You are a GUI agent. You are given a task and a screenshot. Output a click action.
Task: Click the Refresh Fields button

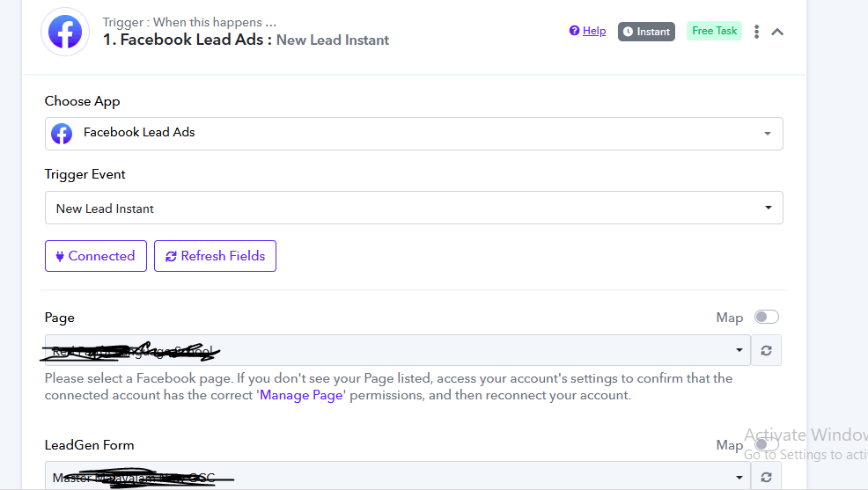(x=216, y=256)
